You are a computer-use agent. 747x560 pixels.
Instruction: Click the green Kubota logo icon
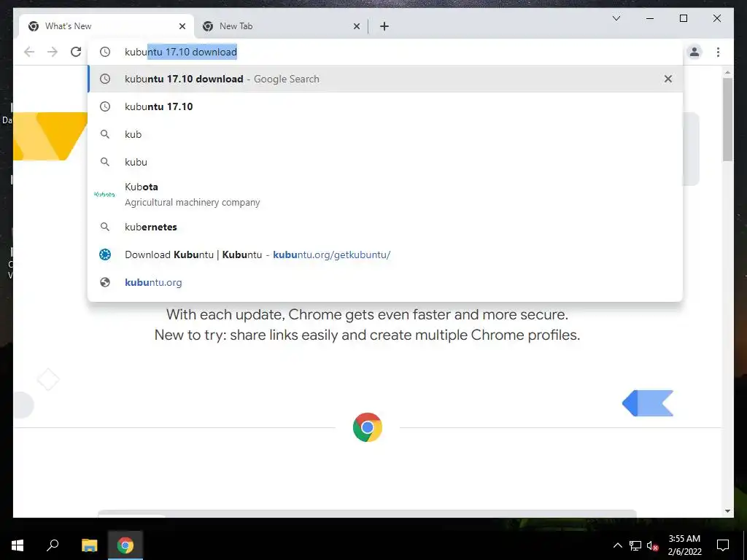tap(104, 194)
